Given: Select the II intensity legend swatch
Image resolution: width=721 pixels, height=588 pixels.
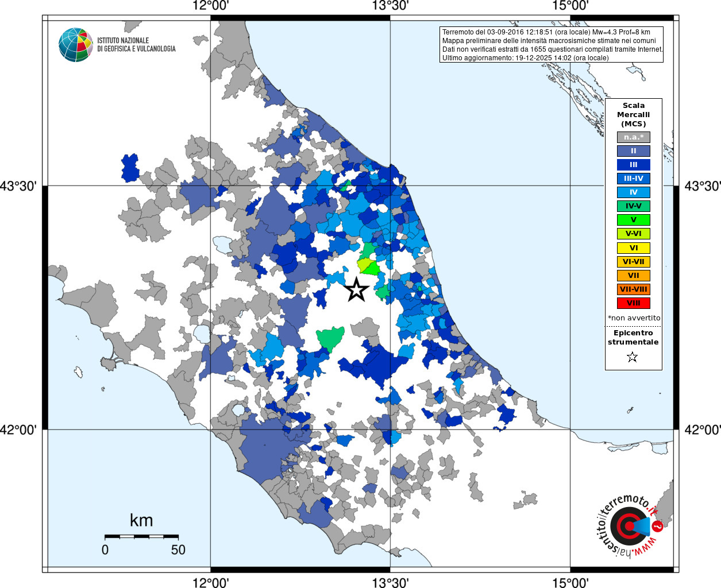Looking at the screenshot, I should pos(634,151).
